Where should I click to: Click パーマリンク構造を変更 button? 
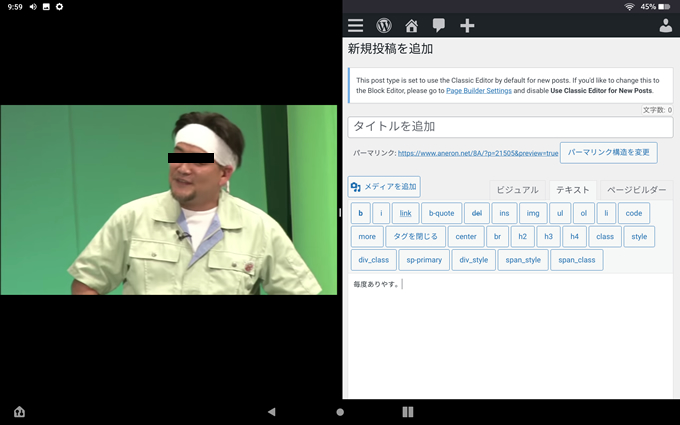coord(608,153)
